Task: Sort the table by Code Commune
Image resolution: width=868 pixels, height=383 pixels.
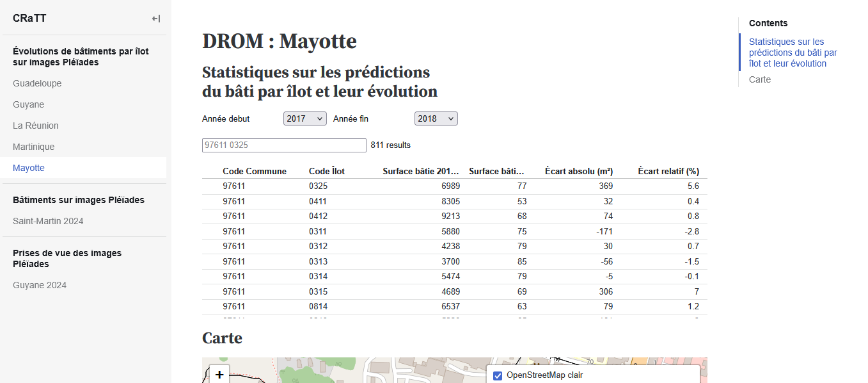Action: 255,171
